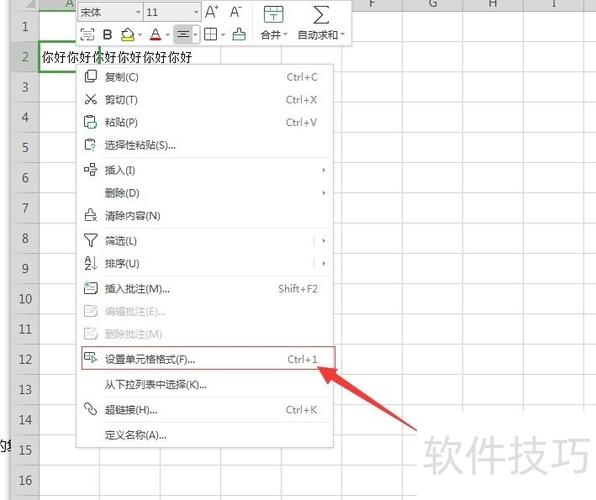Viewport: 596px width, 500px height.
Task: Expand the alignment dropdown arrow
Action: (195, 35)
